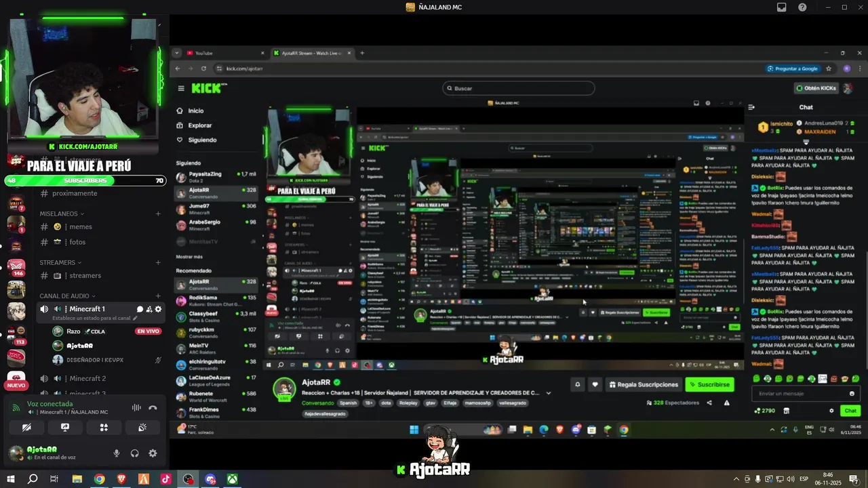Screen dimensions: 868x488
Task: Click the Suscribirse button
Action: pyautogui.click(x=709, y=384)
